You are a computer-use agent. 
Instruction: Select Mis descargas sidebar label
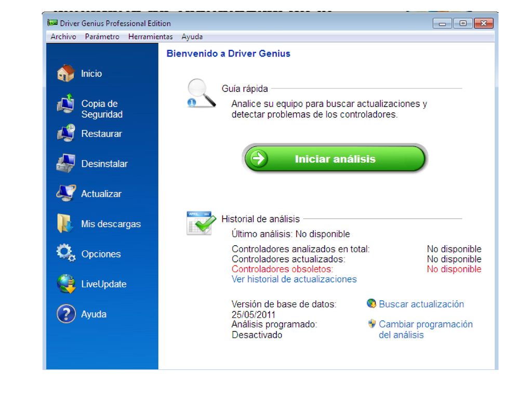pos(111,224)
